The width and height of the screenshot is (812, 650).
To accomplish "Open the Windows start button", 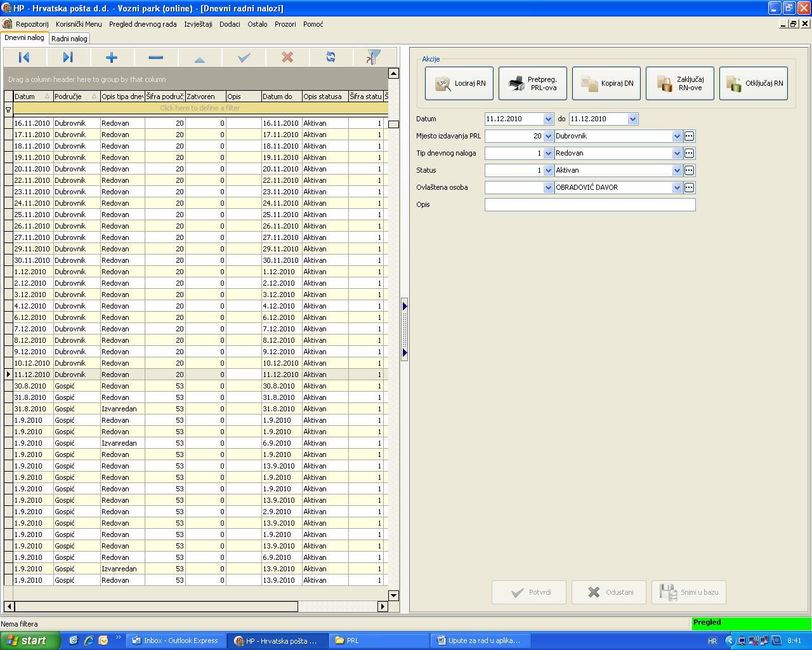I will (x=30, y=640).
